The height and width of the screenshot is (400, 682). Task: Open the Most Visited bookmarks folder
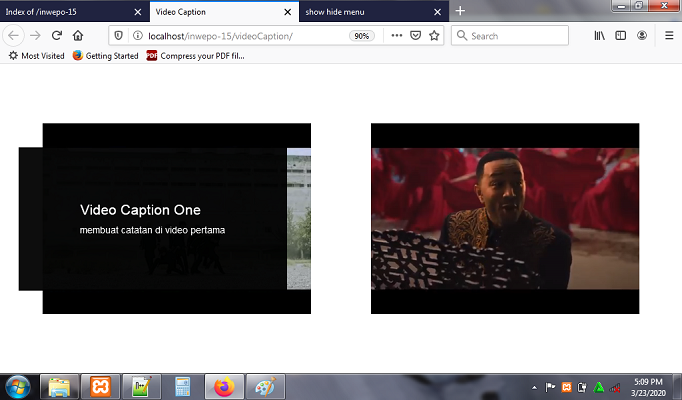[x=37, y=56]
